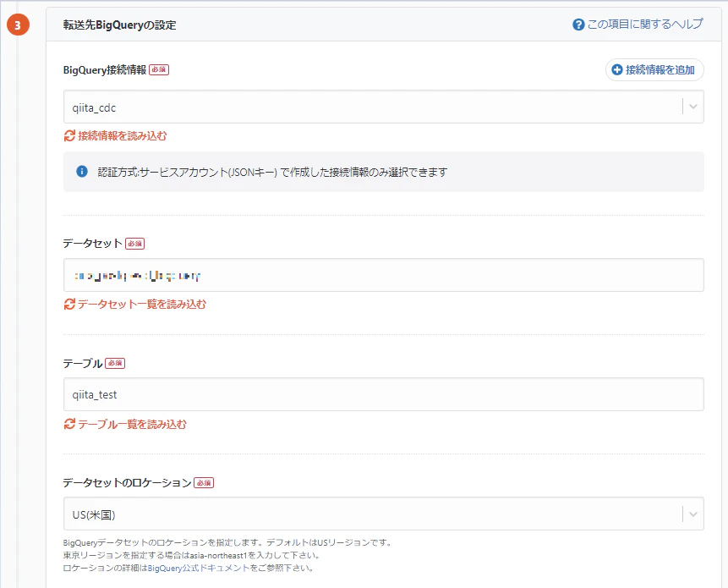Click the BigQuery接続情報 label
Viewport: 728px width, 588px height.
pos(105,69)
